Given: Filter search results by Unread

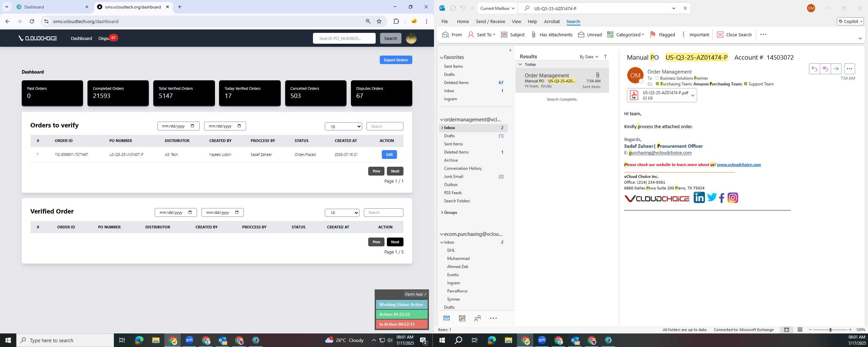Looking at the screenshot, I should click(x=590, y=35).
